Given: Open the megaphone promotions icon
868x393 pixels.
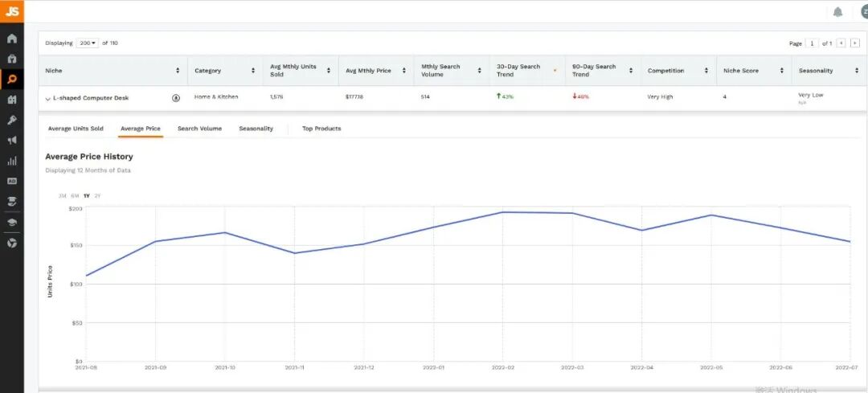Looking at the screenshot, I should click(11, 141).
